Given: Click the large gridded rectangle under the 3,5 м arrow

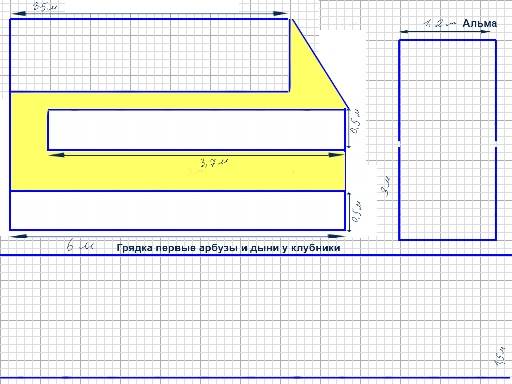Looking at the screenshot, I should [x=150, y=55].
